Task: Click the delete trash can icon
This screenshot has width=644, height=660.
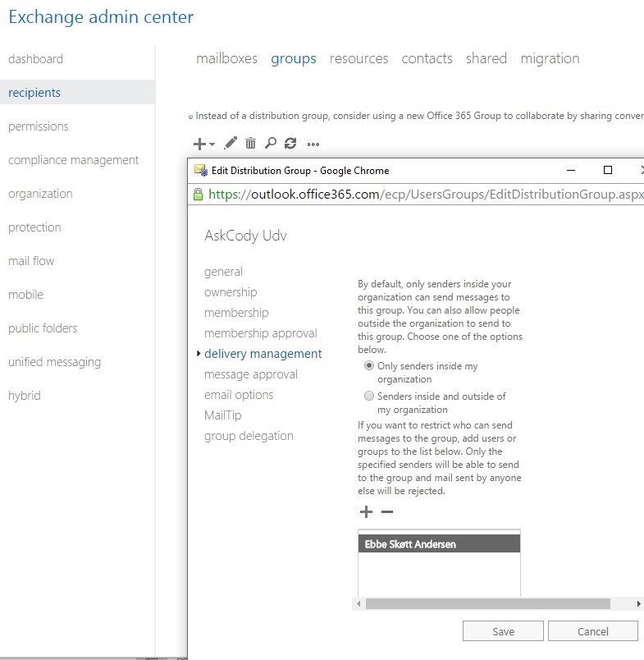Action: point(250,144)
